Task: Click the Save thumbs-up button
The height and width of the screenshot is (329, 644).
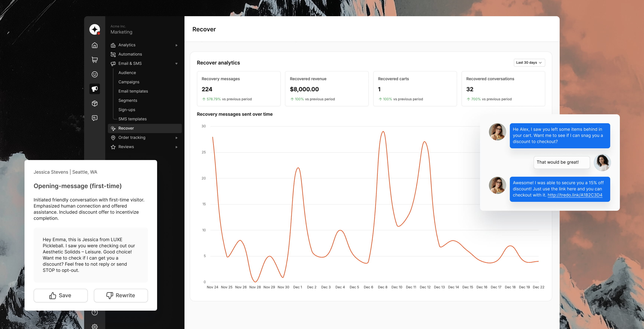Action: click(x=61, y=296)
